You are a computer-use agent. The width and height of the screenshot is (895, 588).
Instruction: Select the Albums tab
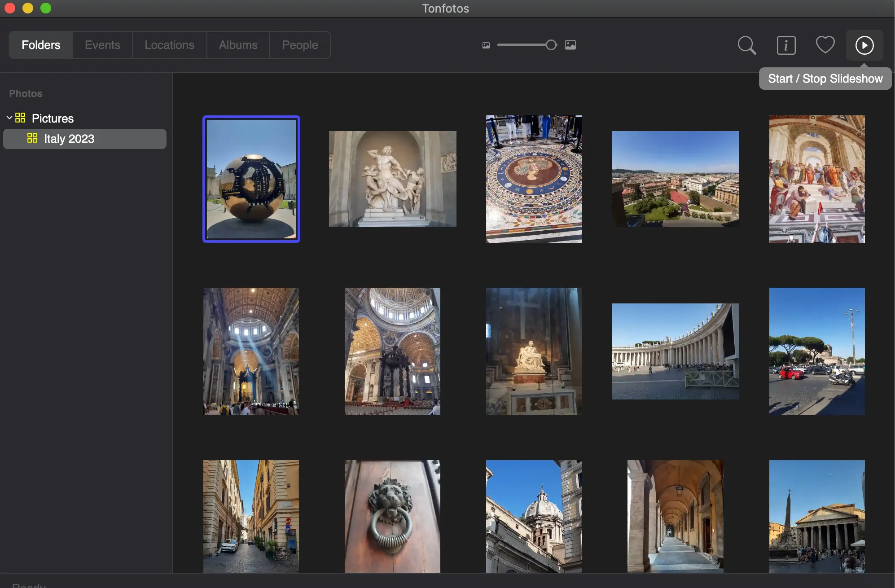pos(238,44)
